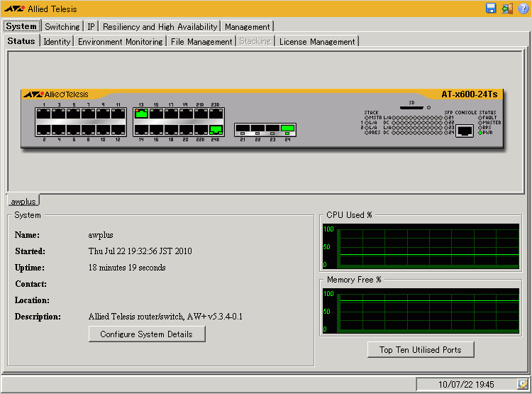The width and height of the screenshot is (532, 394).
Task: Click the Allied Telesis logo in the header
Action: coord(40,9)
